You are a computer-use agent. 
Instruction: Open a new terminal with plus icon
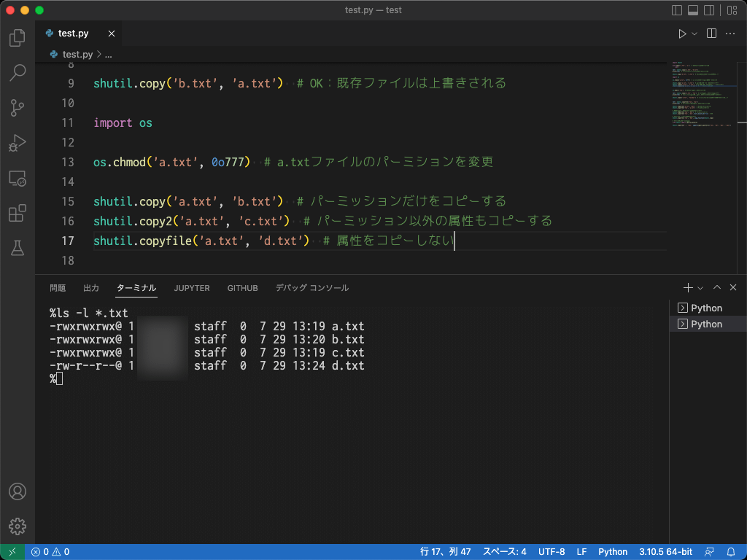(x=686, y=287)
